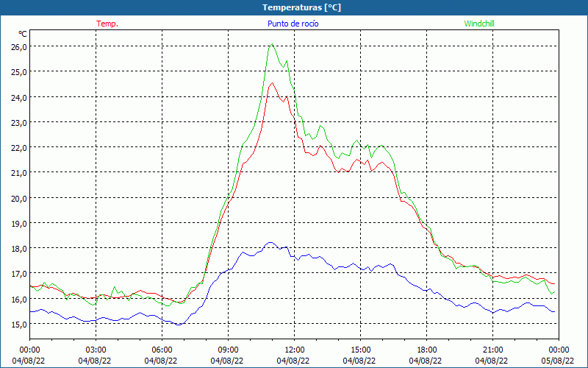Click the 24,0 y-axis value
The width and height of the screenshot is (588, 368).
pos(20,97)
